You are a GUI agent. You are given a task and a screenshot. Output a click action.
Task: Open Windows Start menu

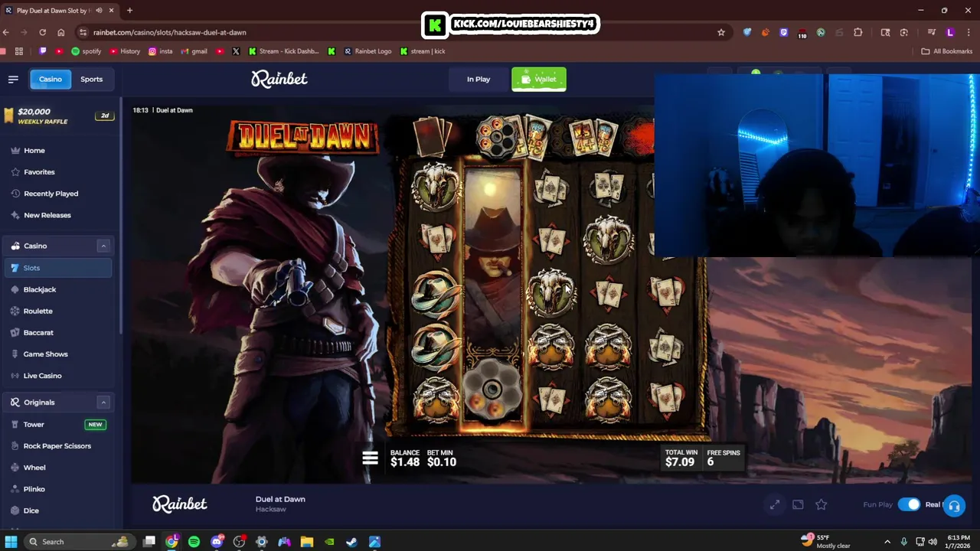[x=11, y=542]
